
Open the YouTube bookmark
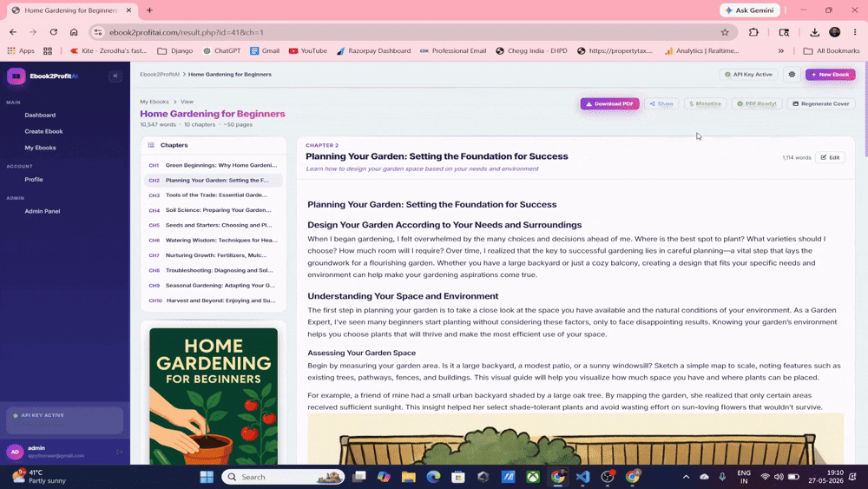tap(308, 51)
